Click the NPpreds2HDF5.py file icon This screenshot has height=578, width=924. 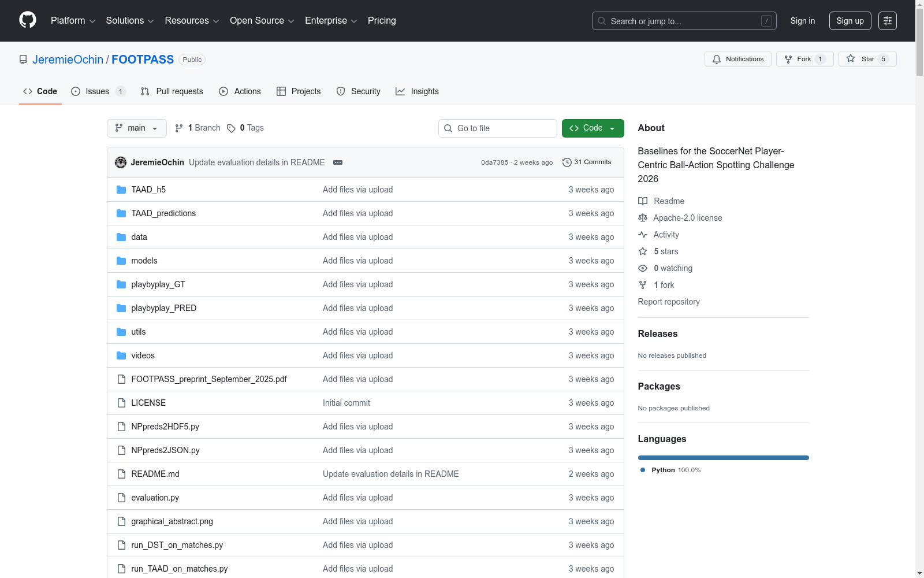(x=121, y=427)
